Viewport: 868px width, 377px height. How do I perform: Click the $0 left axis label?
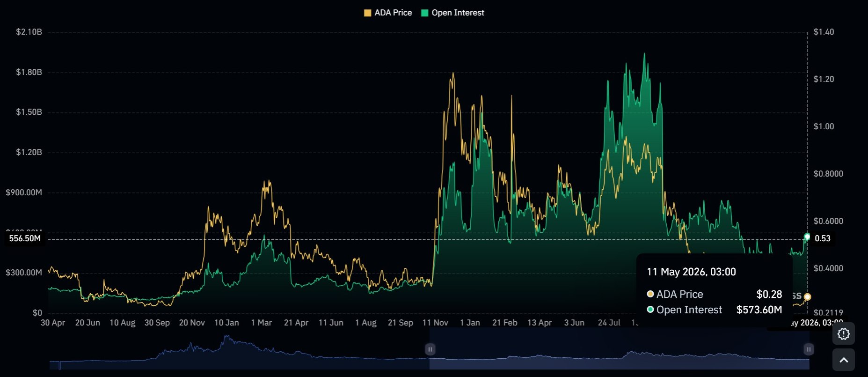[37, 313]
